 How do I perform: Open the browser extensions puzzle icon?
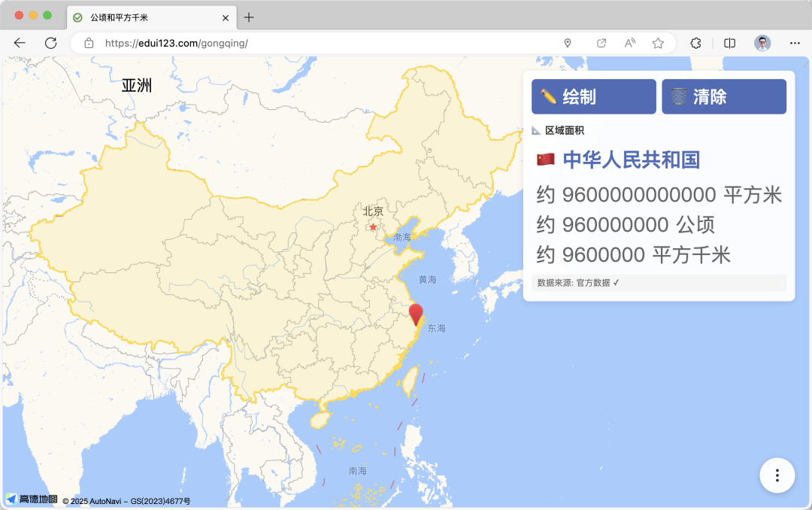tap(695, 43)
